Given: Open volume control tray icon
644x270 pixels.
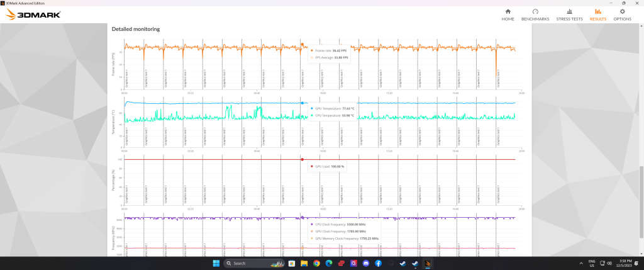Looking at the screenshot, I should click(609, 263).
